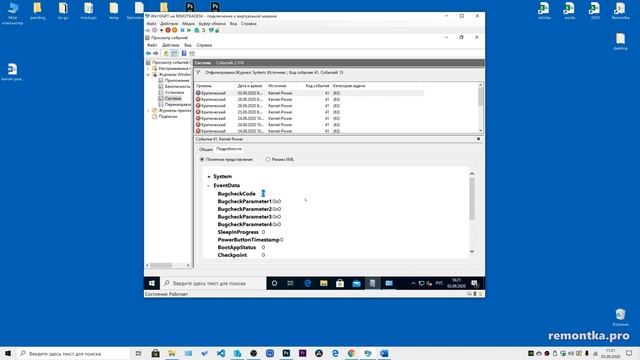Open Task View on the VM taskbar
The width and height of the screenshot is (640, 360).
(x=290, y=283)
